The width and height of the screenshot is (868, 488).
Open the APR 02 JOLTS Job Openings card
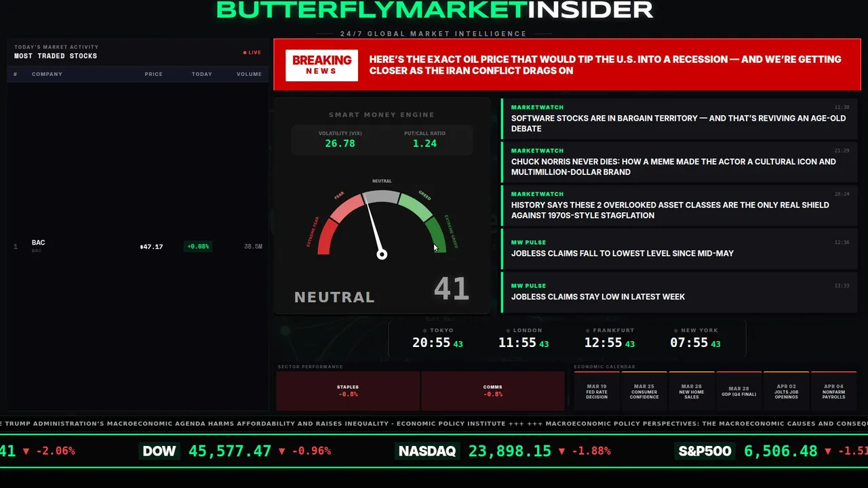point(787,391)
